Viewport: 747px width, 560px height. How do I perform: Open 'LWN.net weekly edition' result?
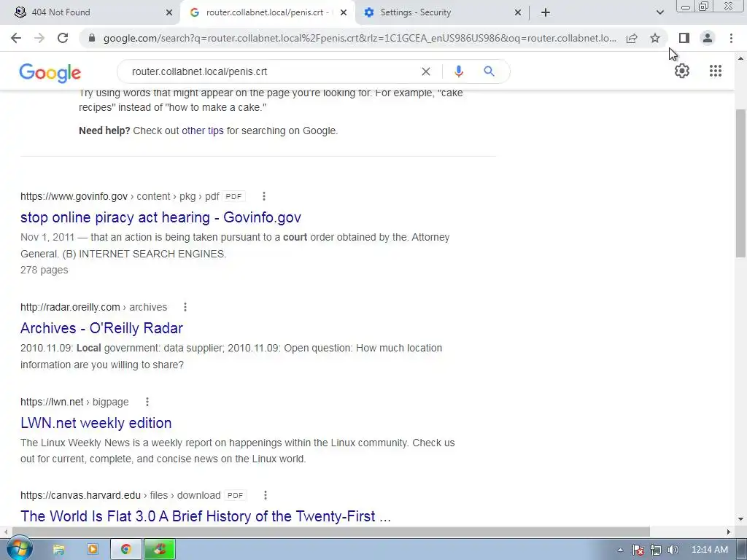pos(96,423)
